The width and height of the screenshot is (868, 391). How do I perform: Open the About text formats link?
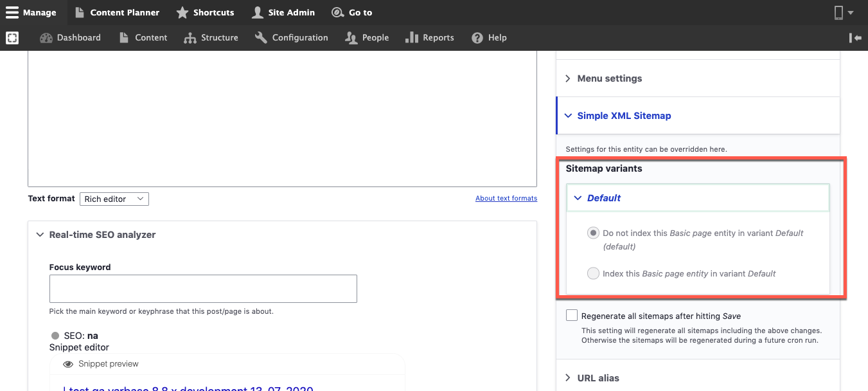(x=506, y=199)
